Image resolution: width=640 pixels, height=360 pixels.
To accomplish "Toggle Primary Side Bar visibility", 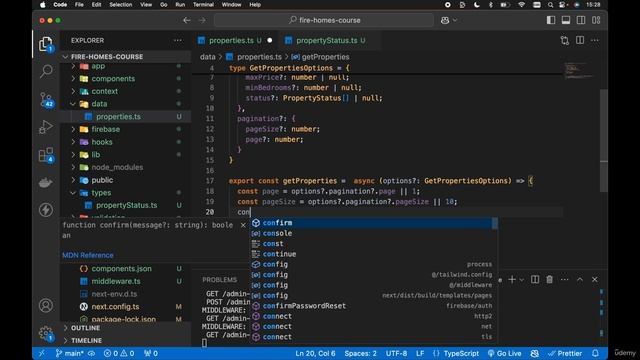I will tap(551, 20).
